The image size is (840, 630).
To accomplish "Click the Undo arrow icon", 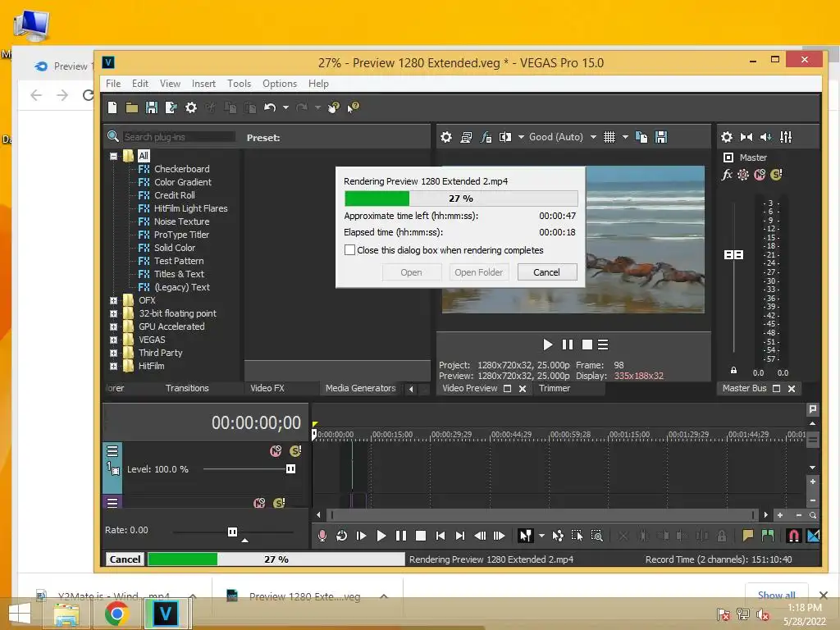I will click(x=269, y=107).
